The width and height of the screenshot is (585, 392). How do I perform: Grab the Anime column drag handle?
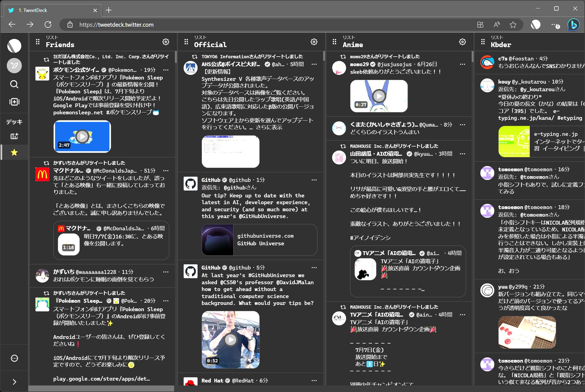[x=334, y=42]
